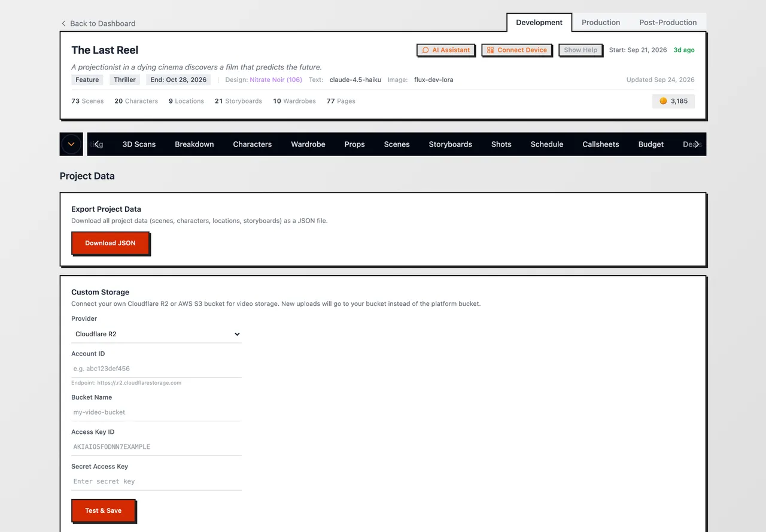Download project data as JSON
The height and width of the screenshot is (532, 766).
110,243
